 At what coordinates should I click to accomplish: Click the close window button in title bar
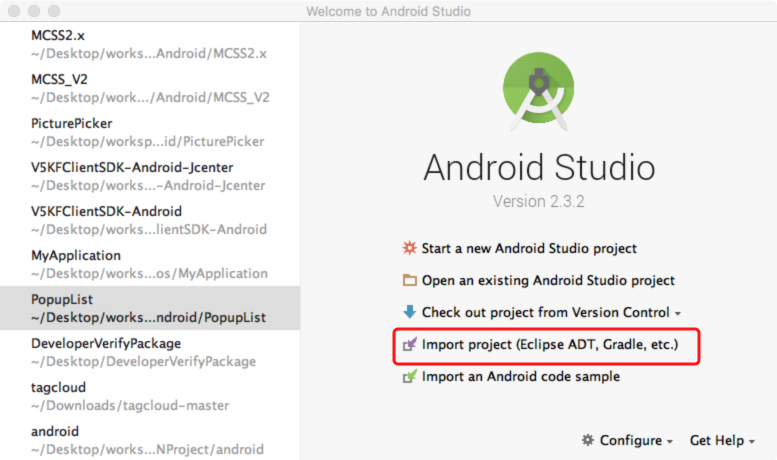[x=14, y=11]
